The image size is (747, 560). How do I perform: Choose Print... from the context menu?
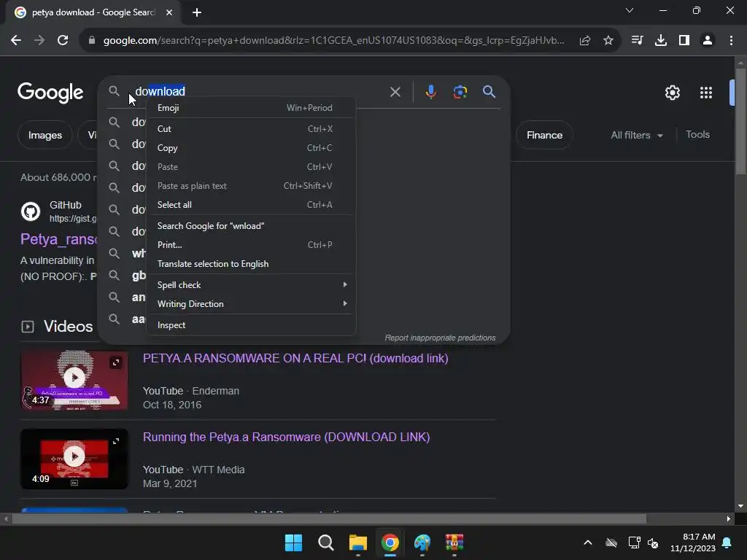coord(251,245)
